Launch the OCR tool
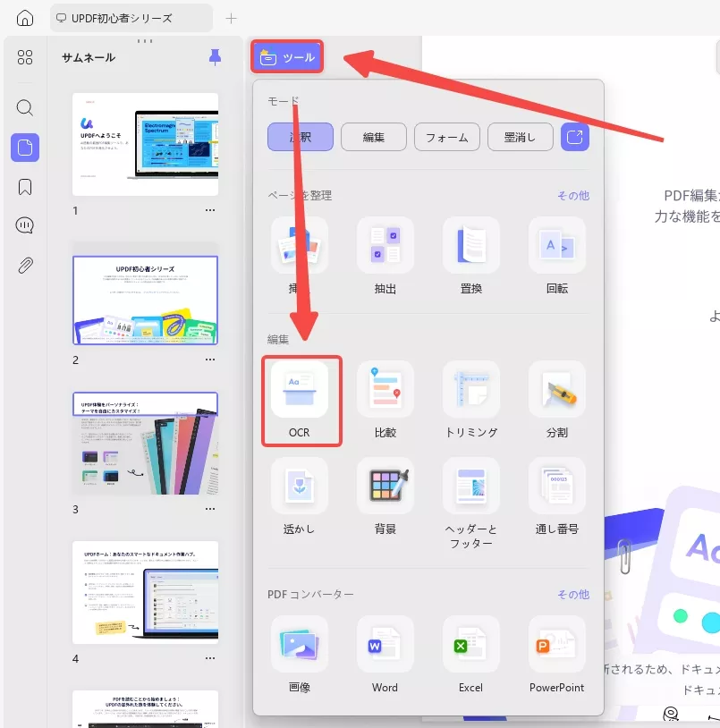720x728 pixels. pos(300,400)
